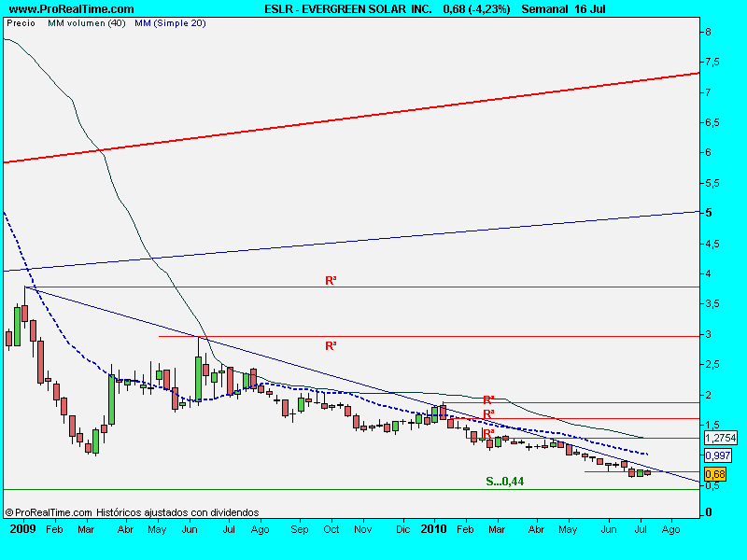
Task: Click the 3,5 value on price axis
Action: coord(712,304)
